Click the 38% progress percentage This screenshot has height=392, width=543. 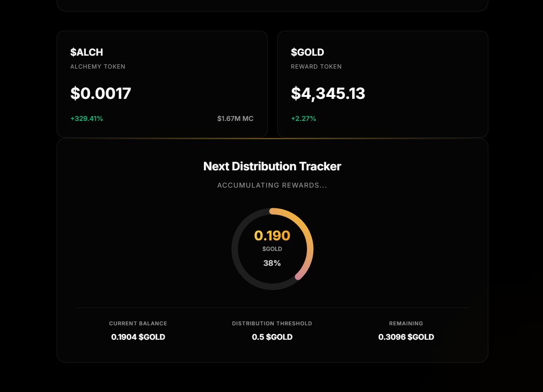[272, 263]
